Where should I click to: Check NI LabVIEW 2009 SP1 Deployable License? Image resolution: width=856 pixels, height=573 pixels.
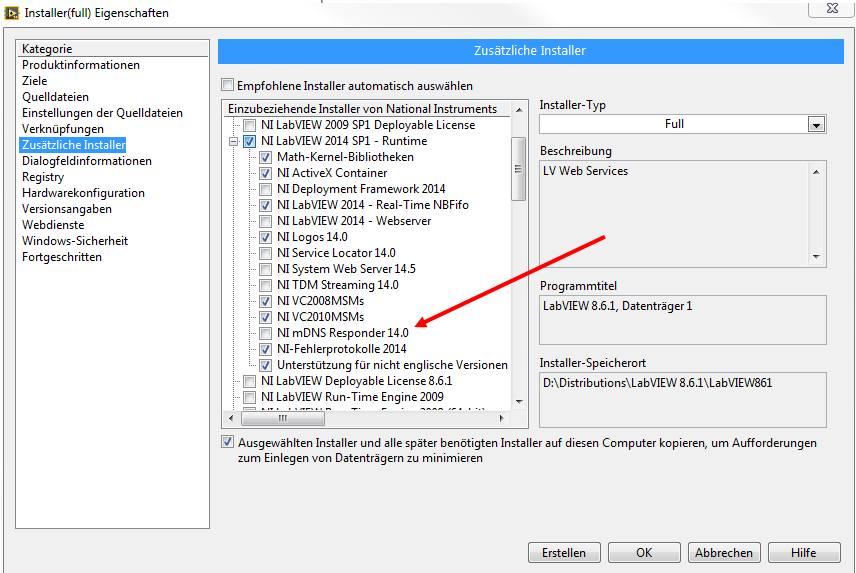point(249,125)
